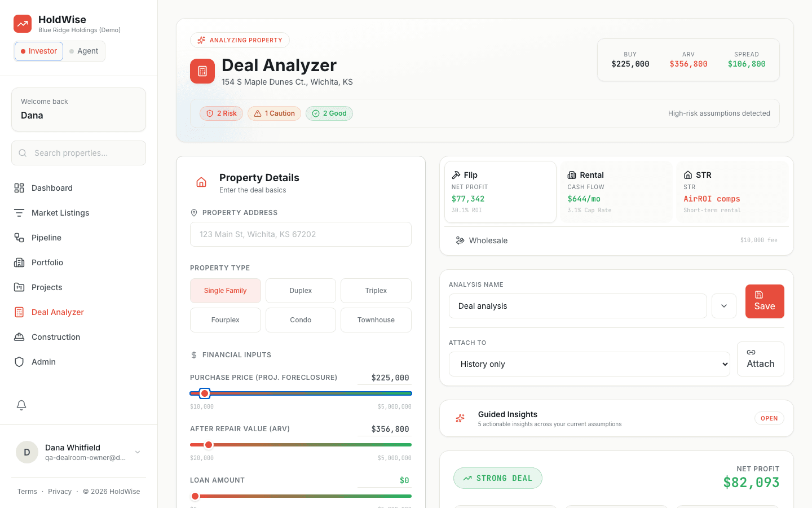Click the Guided Insights sparkle icon

point(460,418)
